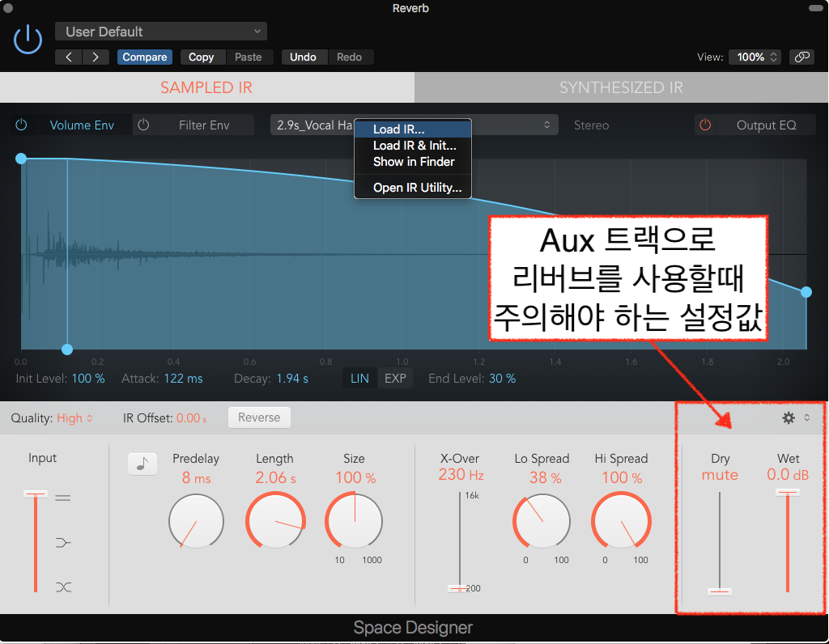
Task: Switch to the SAMPLED IR tab
Action: pos(206,87)
